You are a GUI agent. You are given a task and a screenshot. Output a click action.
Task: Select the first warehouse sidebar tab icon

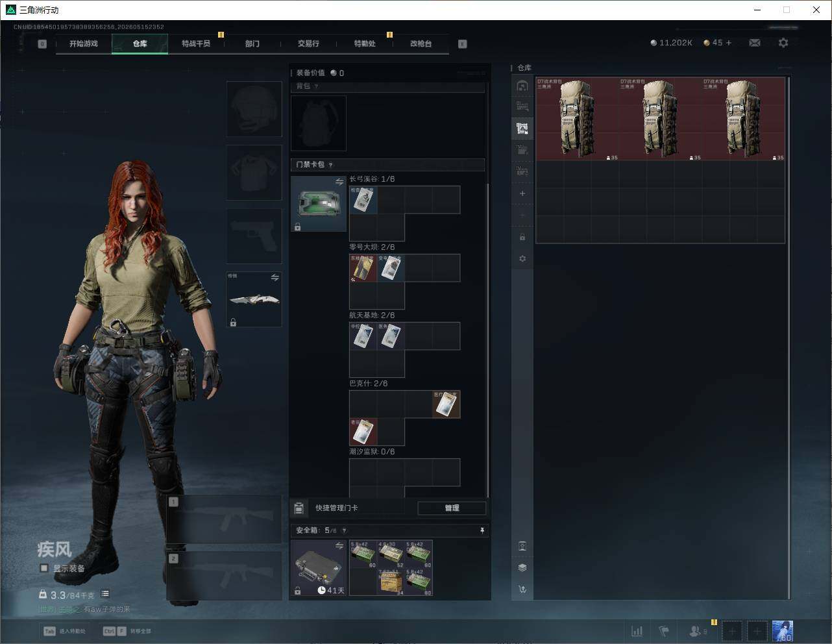(x=522, y=86)
